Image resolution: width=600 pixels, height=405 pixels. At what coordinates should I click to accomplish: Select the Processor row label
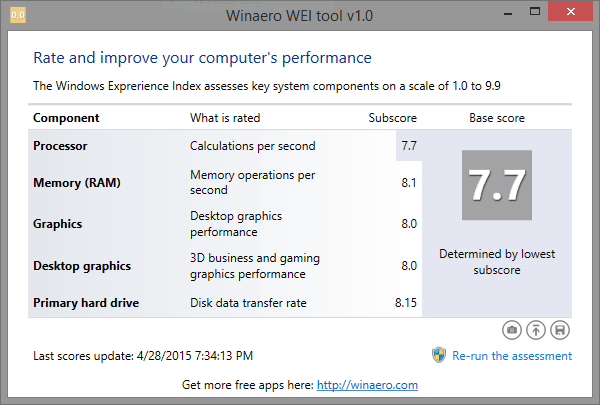tap(60, 146)
